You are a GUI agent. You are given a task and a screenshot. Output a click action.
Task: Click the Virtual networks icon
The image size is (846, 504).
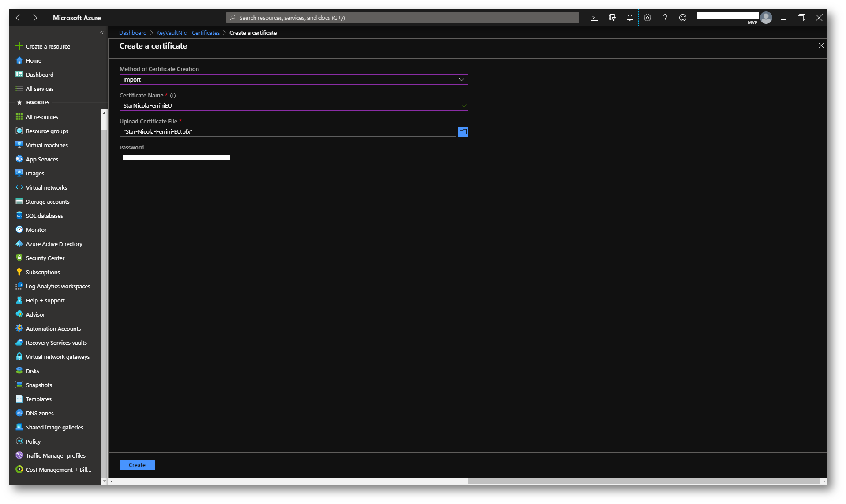[x=19, y=187]
